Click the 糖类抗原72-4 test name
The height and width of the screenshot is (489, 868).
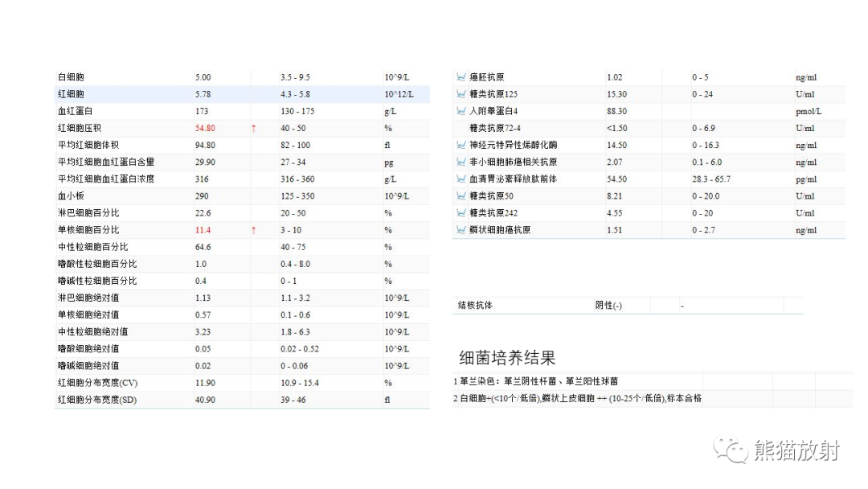(495, 128)
